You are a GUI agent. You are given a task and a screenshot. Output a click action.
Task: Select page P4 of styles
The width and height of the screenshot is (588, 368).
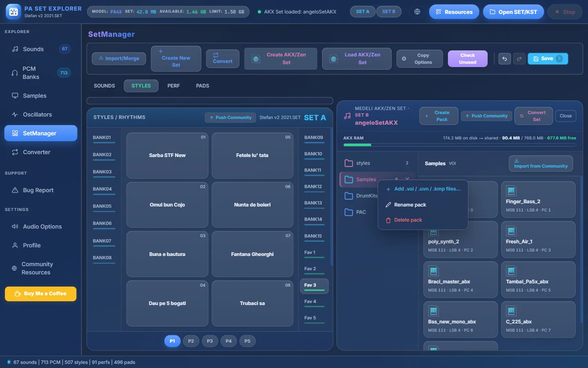click(x=229, y=341)
